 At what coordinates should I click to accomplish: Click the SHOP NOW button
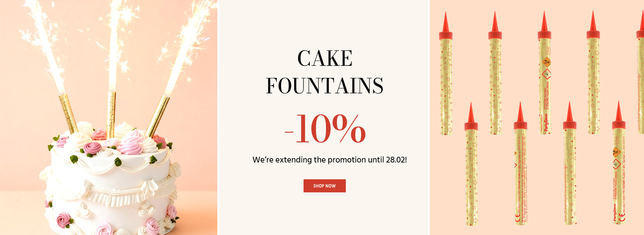pos(324,186)
